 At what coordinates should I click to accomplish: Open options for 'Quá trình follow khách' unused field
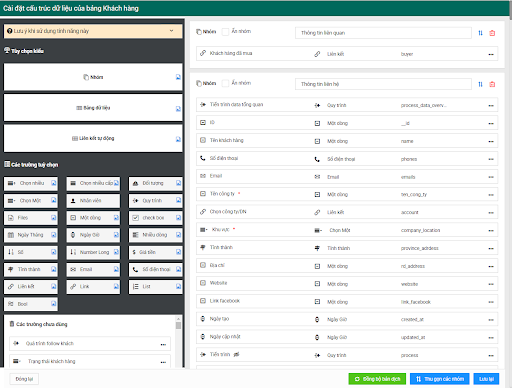point(163,344)
